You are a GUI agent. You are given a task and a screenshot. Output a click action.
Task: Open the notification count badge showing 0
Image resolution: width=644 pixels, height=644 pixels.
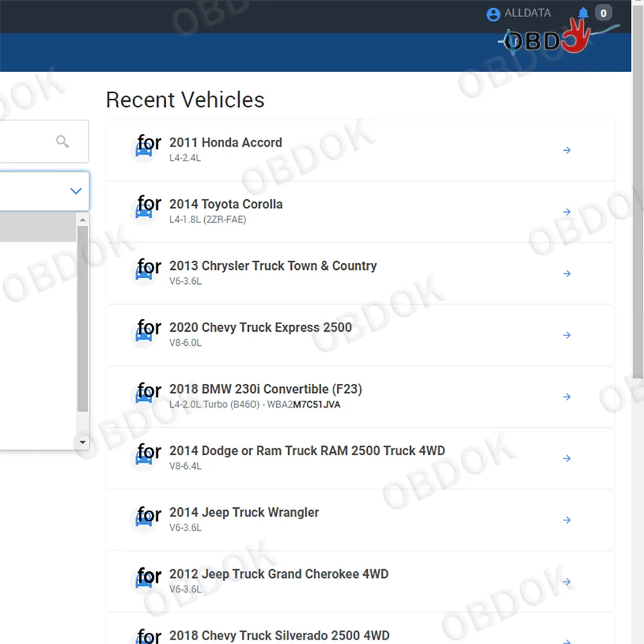(x=603, y=13)
